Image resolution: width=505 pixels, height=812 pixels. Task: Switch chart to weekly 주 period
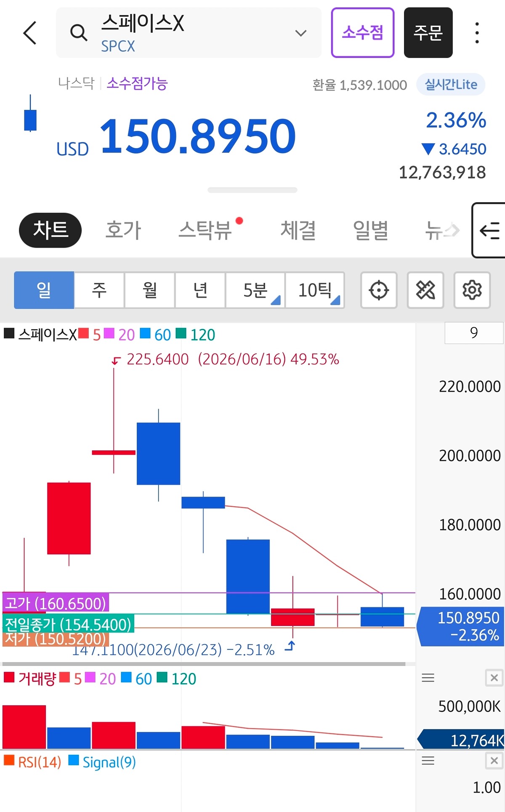pyautogui.click(x=99, y=290)
